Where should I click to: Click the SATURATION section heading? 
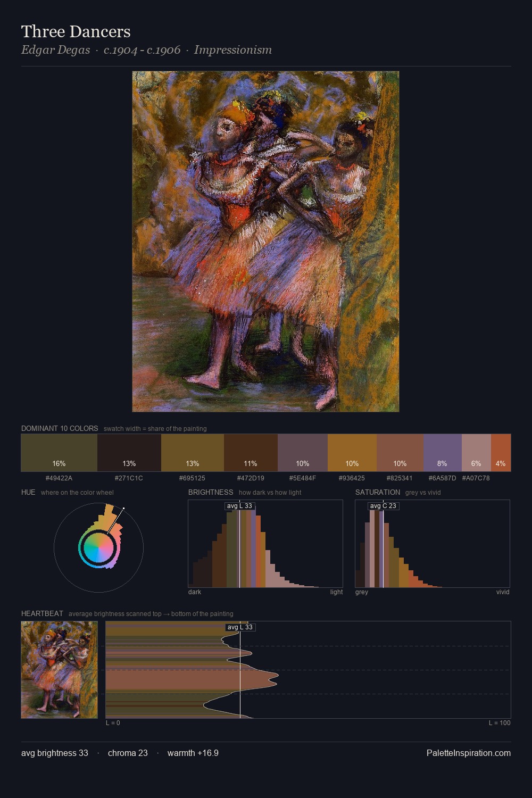click(x=378, y=492)
